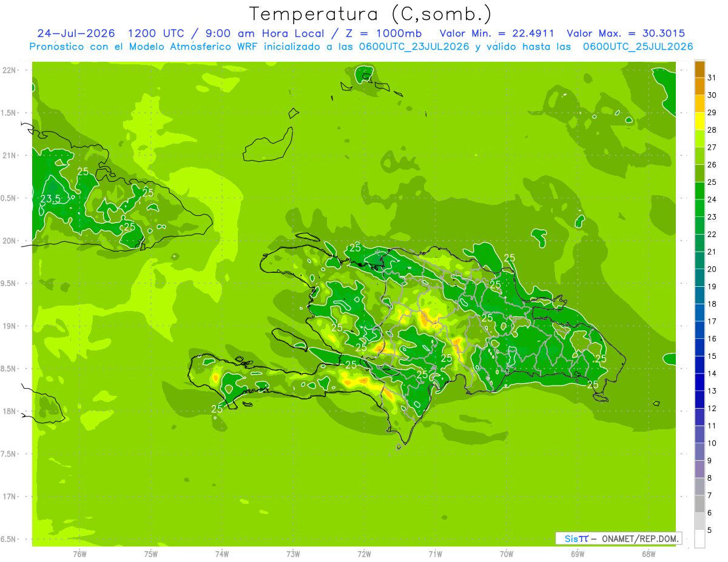The height and width of the screenshot is (562, 728).
Task: Click the 'ONAMET/REP.DOM.' credit label
Action: (x=639, y=538)
